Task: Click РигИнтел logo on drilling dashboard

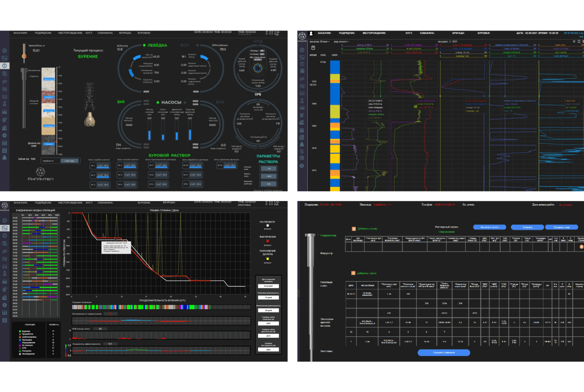Action: pyautogui.click(x=40, y=174)
